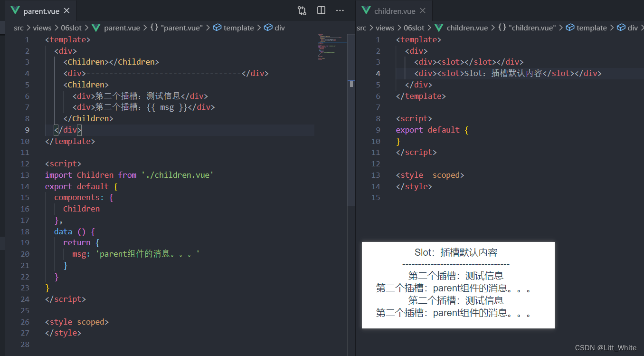Viewport: 644px width, 356px height.
Task: Click the Vue icon on the parent.vue tab
Action: click(x=15, y=10)
